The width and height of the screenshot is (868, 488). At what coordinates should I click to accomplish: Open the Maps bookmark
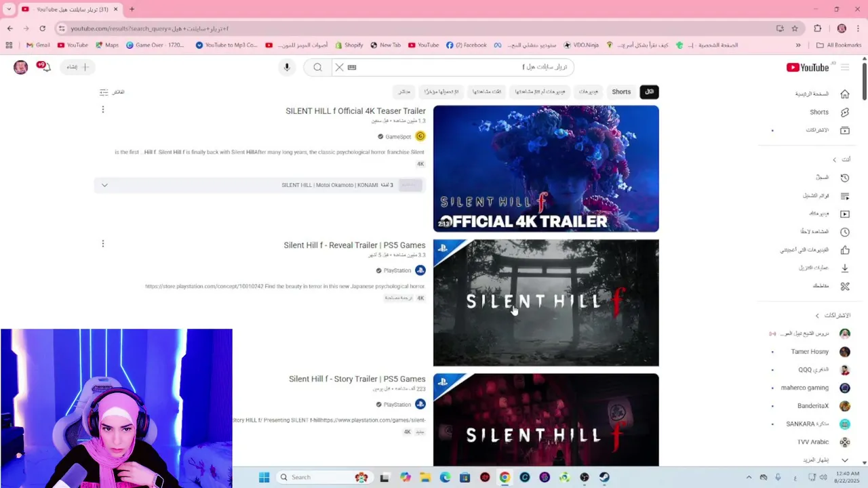[x=106, y=45]
